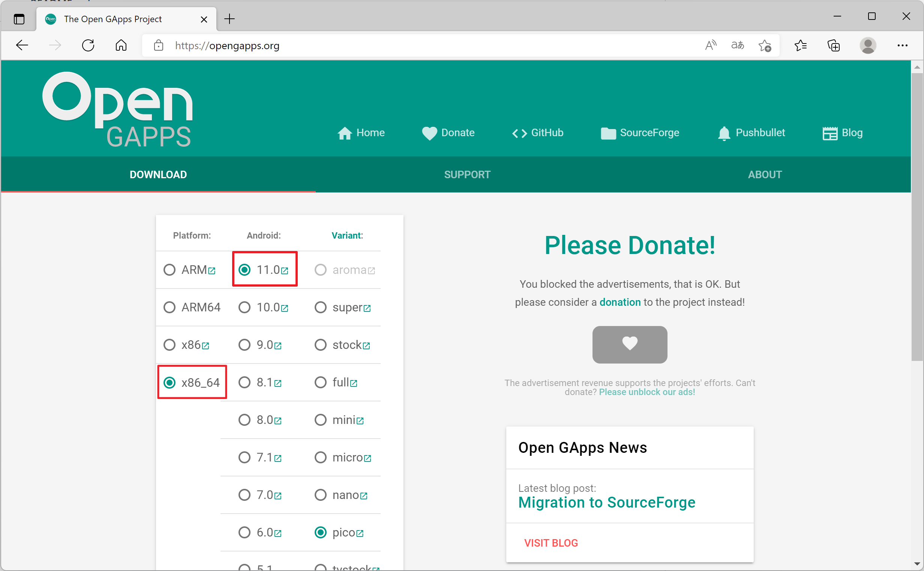Image resolution: width=924 pixels, height=571 pixels.
Task: Click the VISIT BLOG link
Action: [551, 543]
